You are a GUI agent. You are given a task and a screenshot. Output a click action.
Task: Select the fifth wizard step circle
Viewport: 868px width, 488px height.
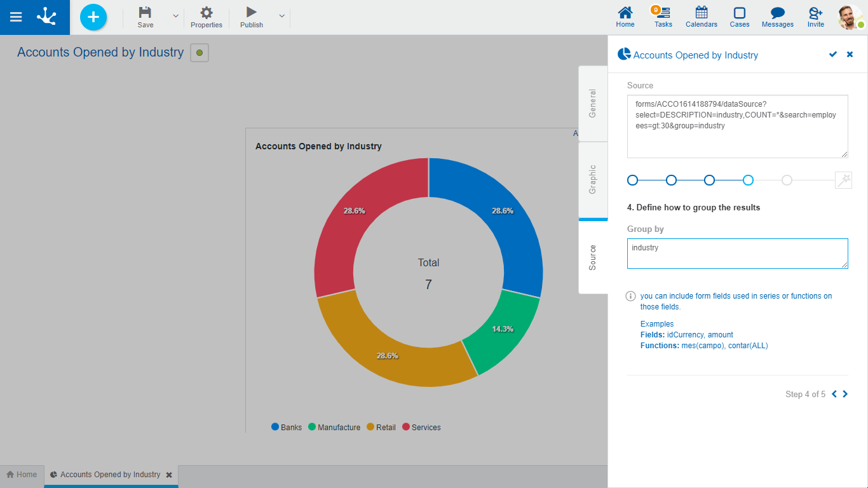point(787,180)
